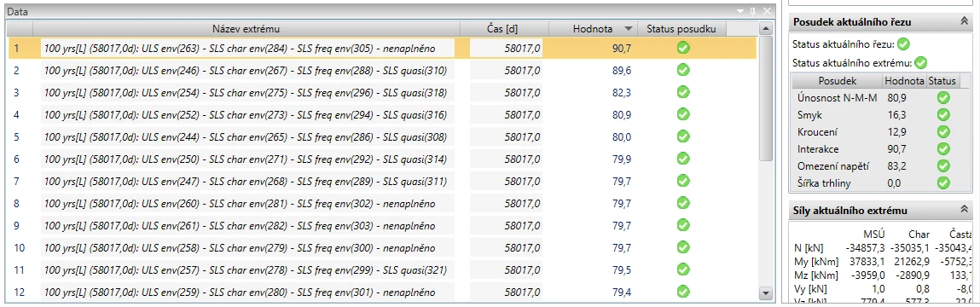Click green status icon in row 3
Screen dimensions: 980x307
[x=683, y=93]
